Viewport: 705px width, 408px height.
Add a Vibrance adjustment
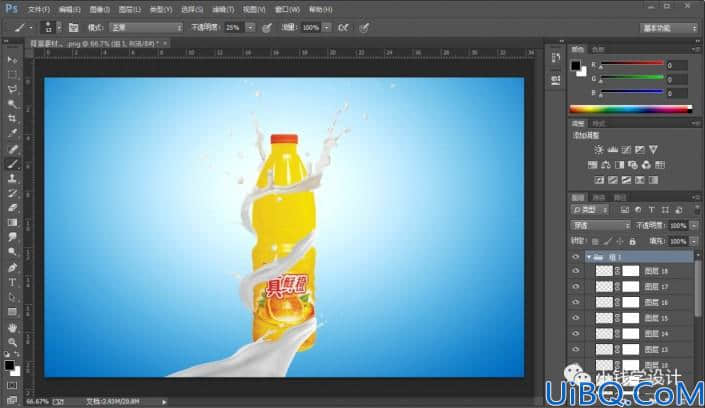[653, 149]
